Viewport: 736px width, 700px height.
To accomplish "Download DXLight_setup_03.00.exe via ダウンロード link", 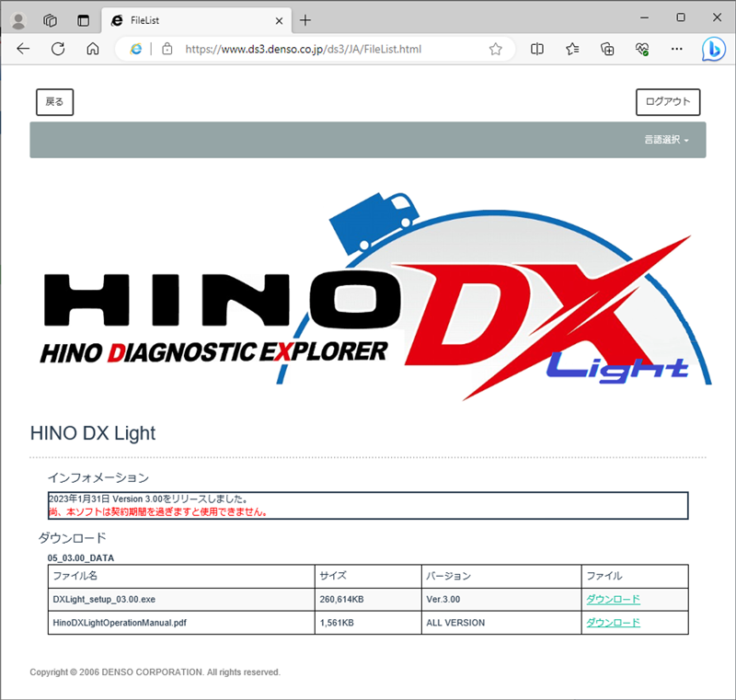I will pos(613,599).
